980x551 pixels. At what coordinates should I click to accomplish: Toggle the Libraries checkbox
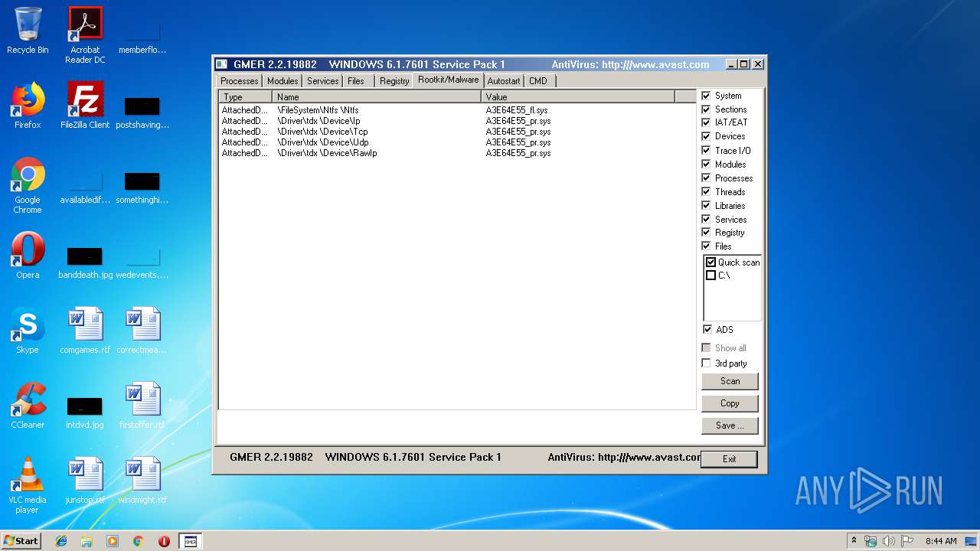(x=706, y=205)
